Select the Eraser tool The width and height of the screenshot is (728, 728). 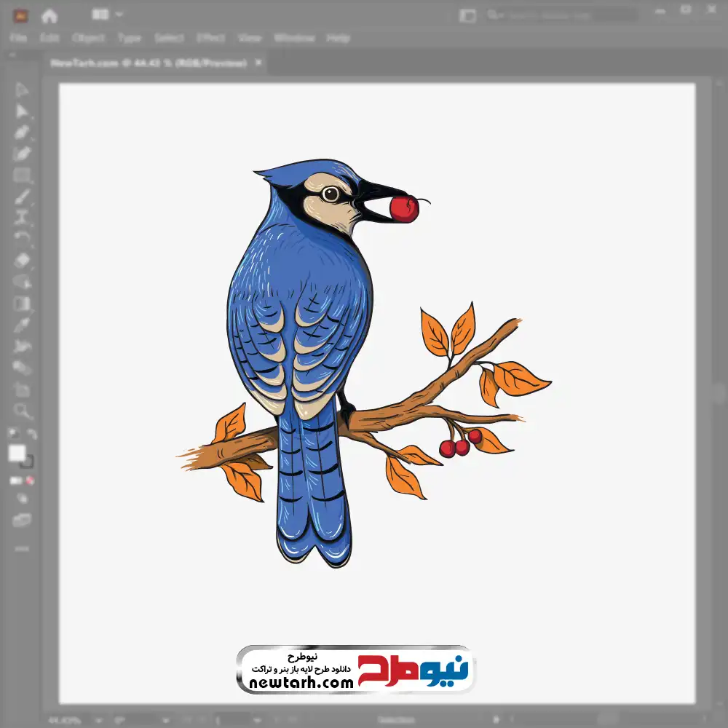(22, 260)
